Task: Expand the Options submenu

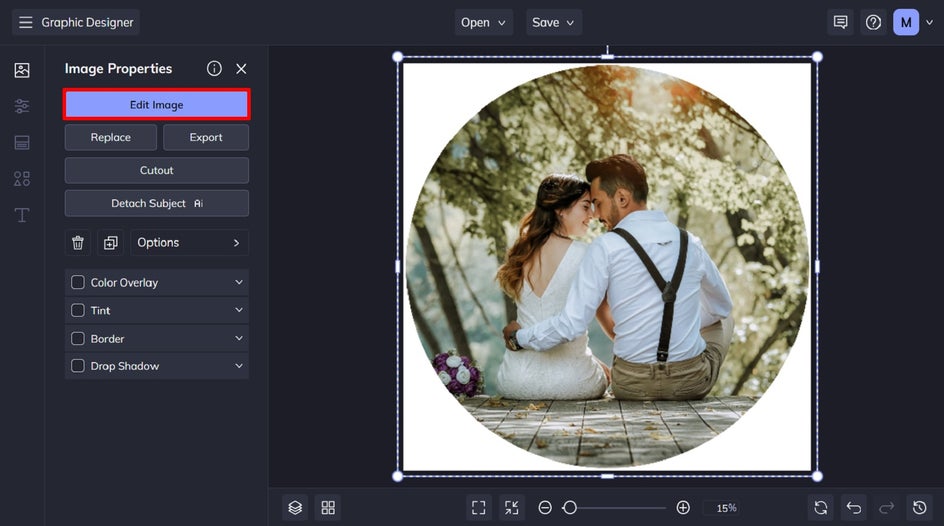Action: pyautogui.click(x=189, y=243)
